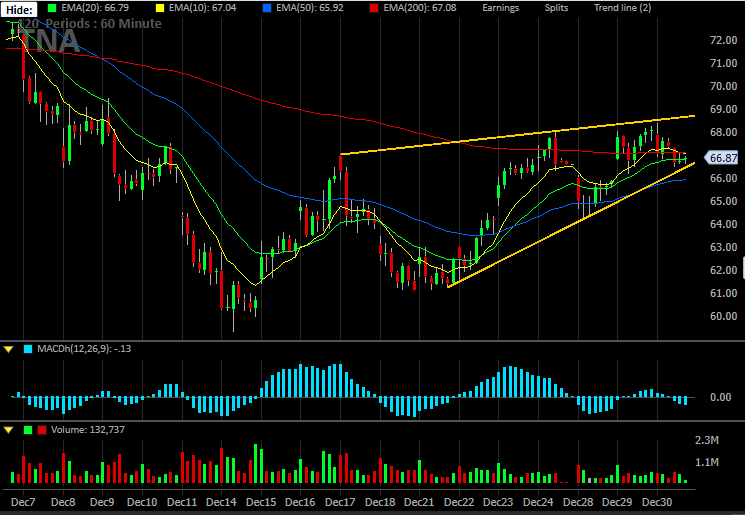Click the Dec17 date label
The image size is (745, 515).
click(340, 502)
